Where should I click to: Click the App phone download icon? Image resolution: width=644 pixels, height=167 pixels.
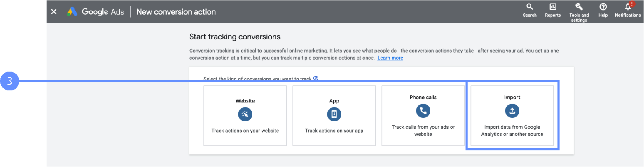334,114
